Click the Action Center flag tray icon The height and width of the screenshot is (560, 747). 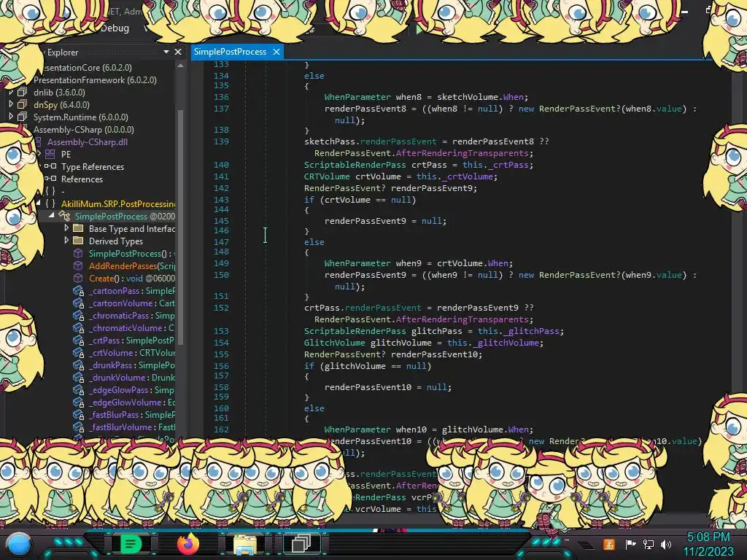click(630, 544)
